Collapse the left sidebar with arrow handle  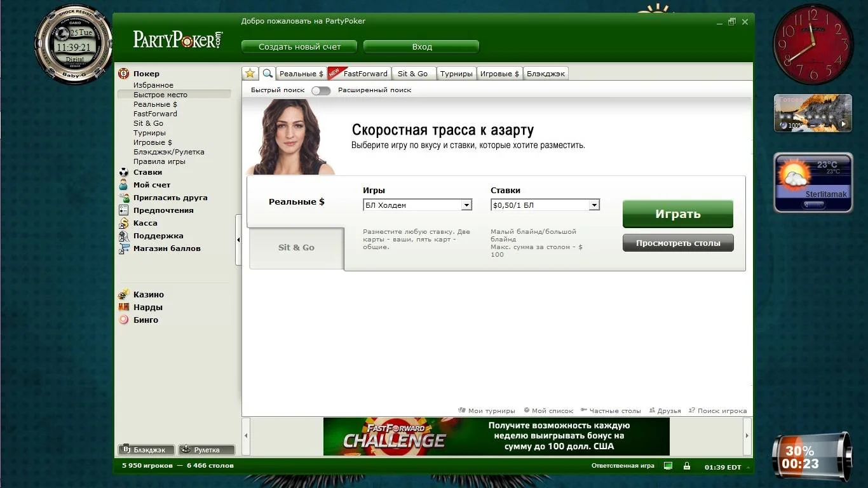238,240
